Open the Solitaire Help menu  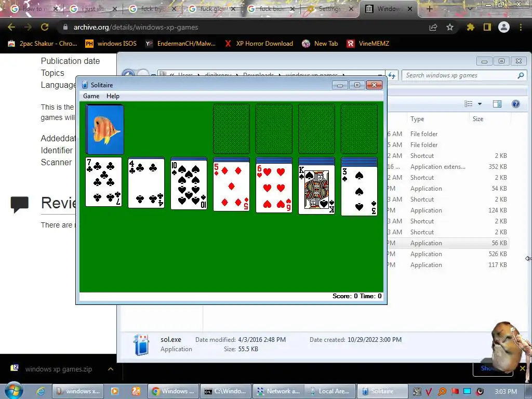113,96
